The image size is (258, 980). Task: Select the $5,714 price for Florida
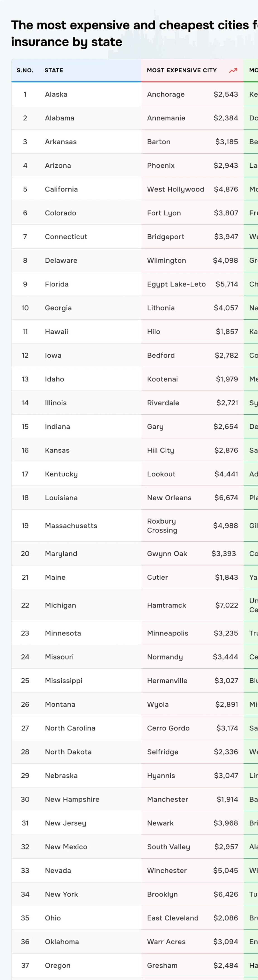pyautogui.click(x=227, y=284)
